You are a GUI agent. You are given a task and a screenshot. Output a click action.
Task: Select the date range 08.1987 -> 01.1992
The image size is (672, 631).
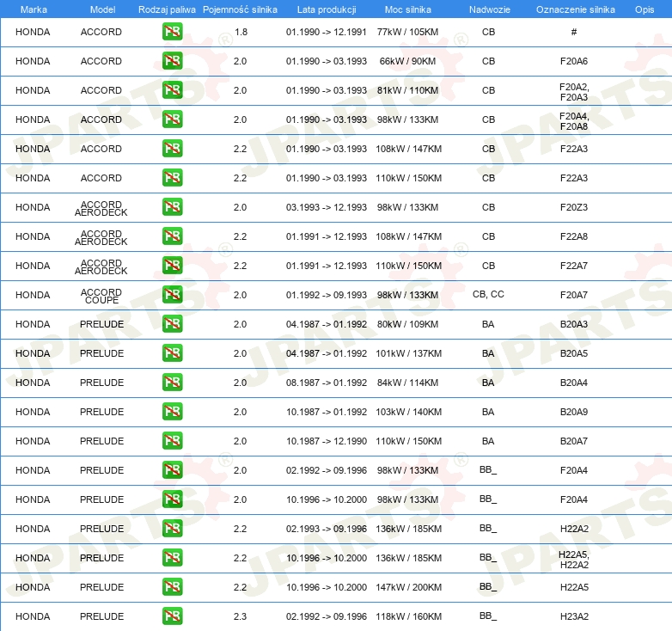coord(327,383)
